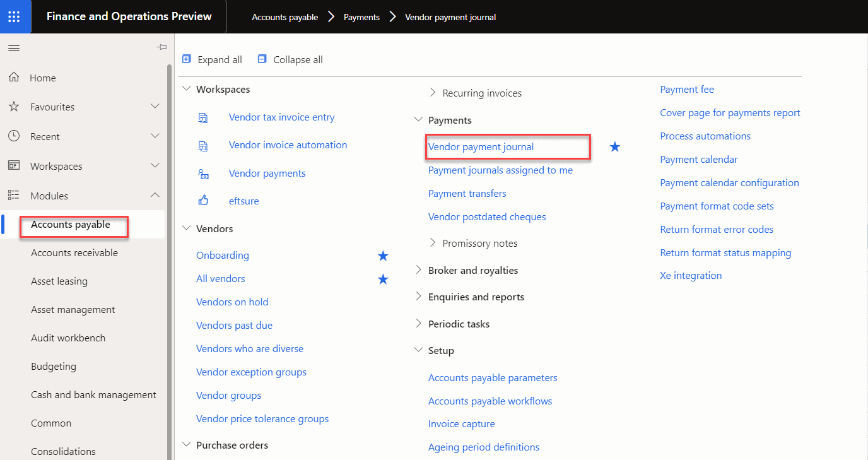Expand the Workspaces sidebar chevron
Viewport: 868px width, 460px height.
pos(155,165)
